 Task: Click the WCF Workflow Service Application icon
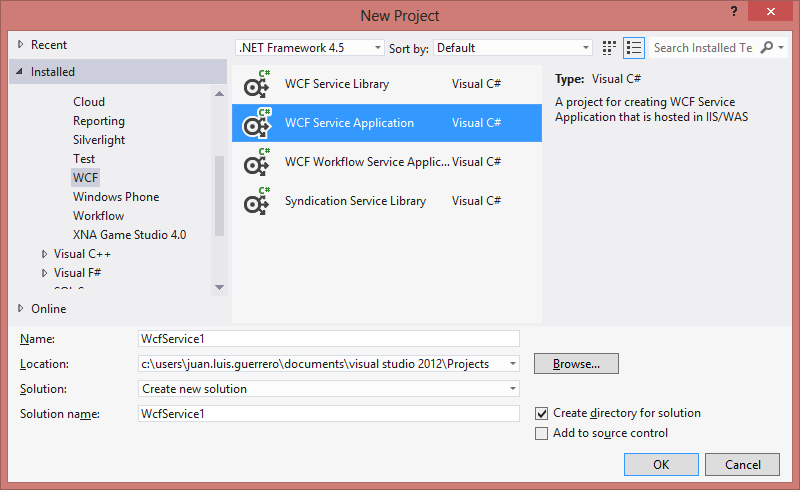[258, 162]
